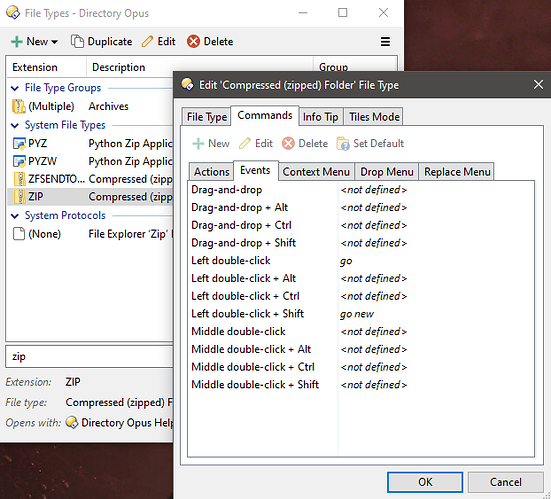This screenshot has width=551, height=499.
Task: Minimize the File Types window
Action: [303, 13]
